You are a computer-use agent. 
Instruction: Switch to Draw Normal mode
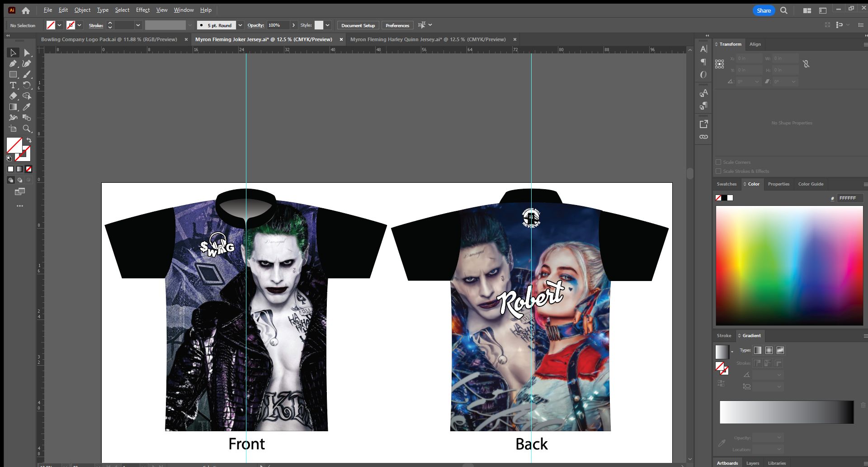pos(11,180)
